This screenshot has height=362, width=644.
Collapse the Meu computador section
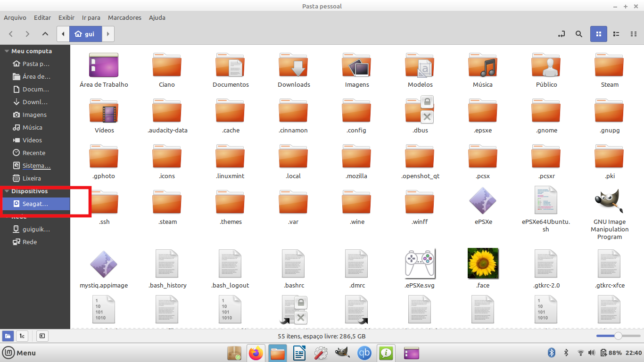click(7, 51)
